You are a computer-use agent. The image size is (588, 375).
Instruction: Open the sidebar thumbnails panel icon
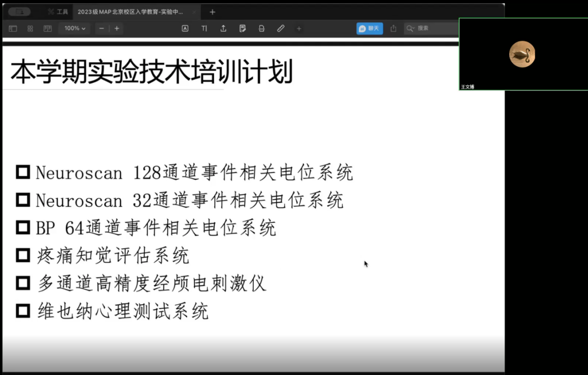coord(13,28)
